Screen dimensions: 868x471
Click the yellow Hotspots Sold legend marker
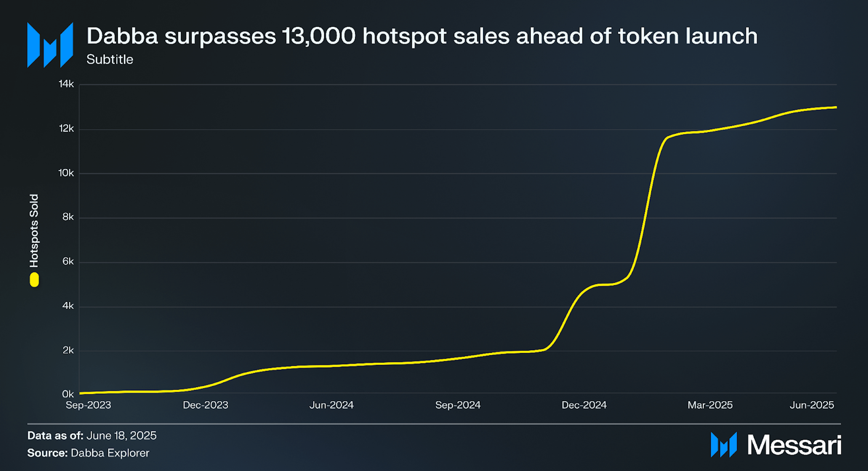point(34,280)
